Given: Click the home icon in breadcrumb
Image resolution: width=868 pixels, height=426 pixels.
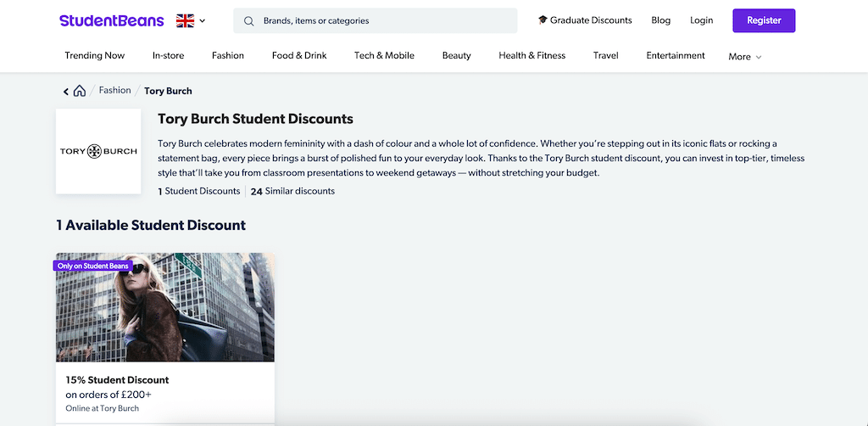Looking at the screenshot, I should coord(80,91).
